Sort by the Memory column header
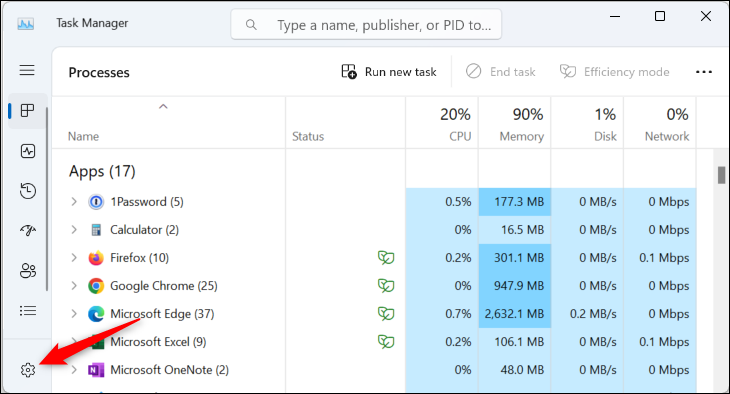Viewport: 730px width, 394px height. coord(514,123)
